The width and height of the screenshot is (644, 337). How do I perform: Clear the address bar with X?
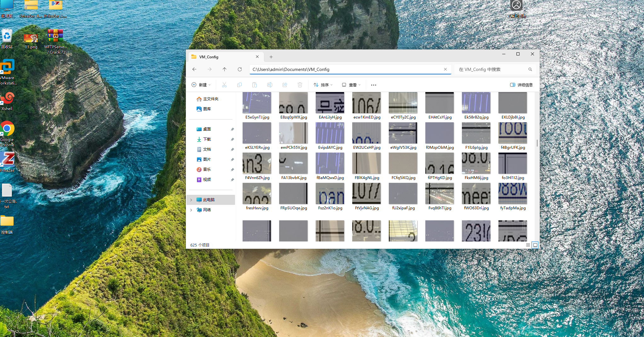click(445, 69)
